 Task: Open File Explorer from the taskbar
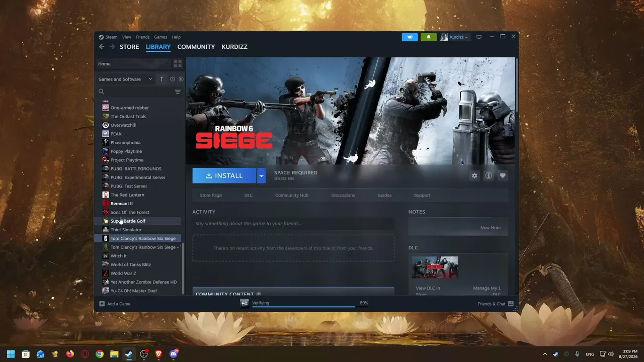coord(114,354)
